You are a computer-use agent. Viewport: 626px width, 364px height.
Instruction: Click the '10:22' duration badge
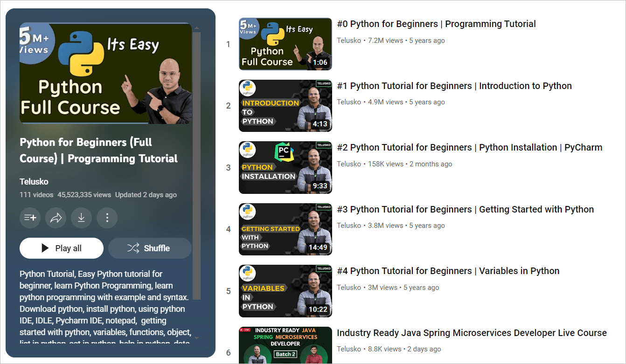[318, 309]
